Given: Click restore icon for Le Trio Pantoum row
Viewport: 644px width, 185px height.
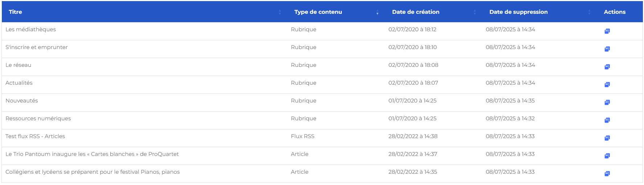Looking at the screenshot, I should coord(607,156).
